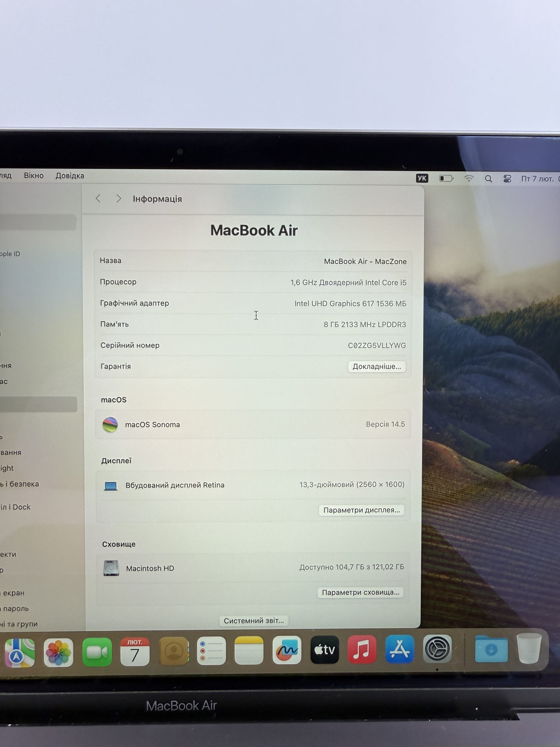Open Spotlight search magnifier icon
Viewport: 560px width, 747px height.
coord(489,179)
